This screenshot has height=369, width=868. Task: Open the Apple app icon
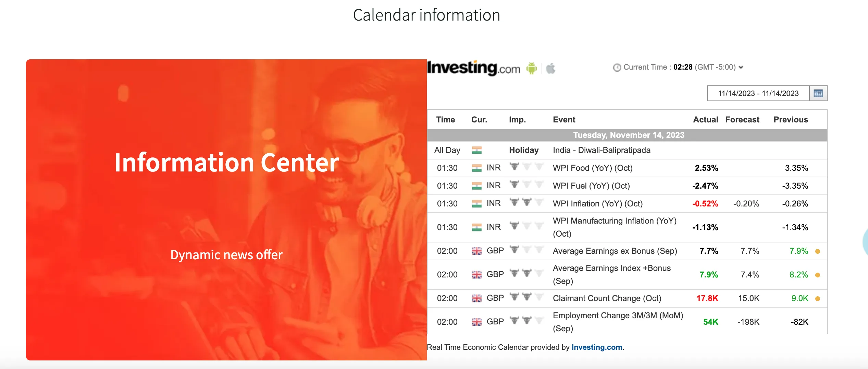point(550,68)
